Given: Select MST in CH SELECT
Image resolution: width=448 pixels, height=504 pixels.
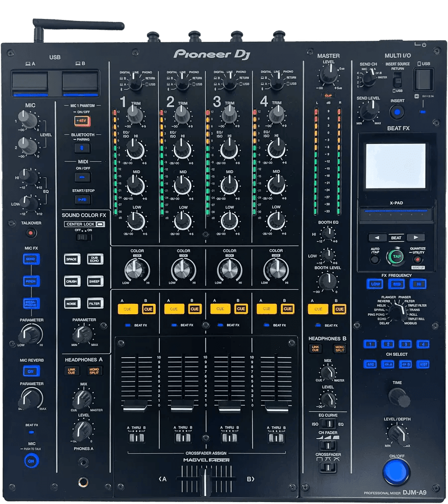Looking at the screenshot, I should point(423,364).
